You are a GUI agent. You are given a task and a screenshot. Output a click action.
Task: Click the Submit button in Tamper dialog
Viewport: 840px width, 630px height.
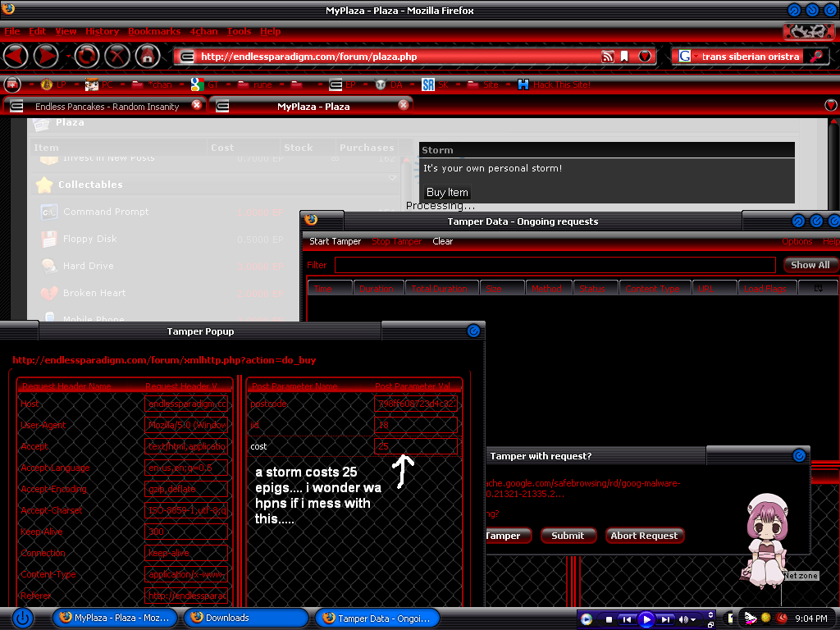pos(568,535)
